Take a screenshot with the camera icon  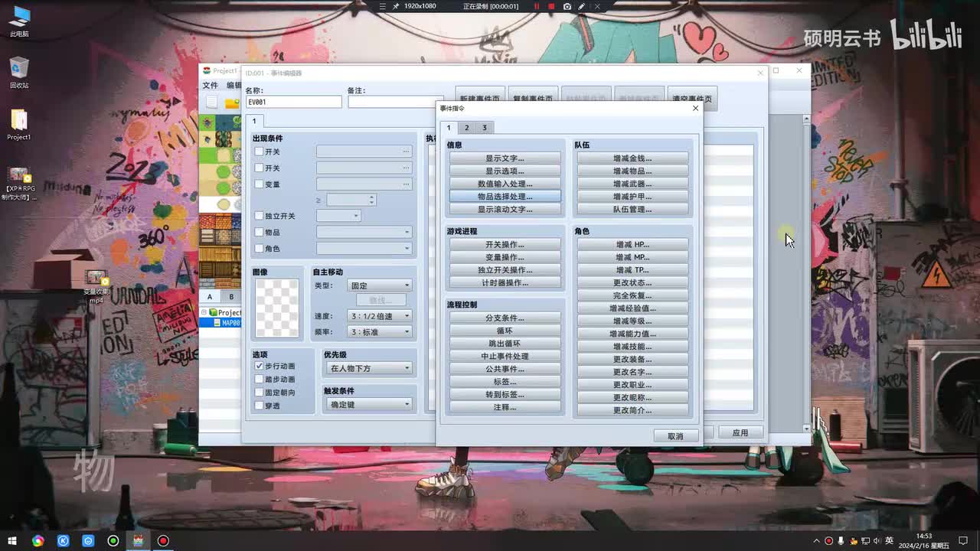(567, 6)
